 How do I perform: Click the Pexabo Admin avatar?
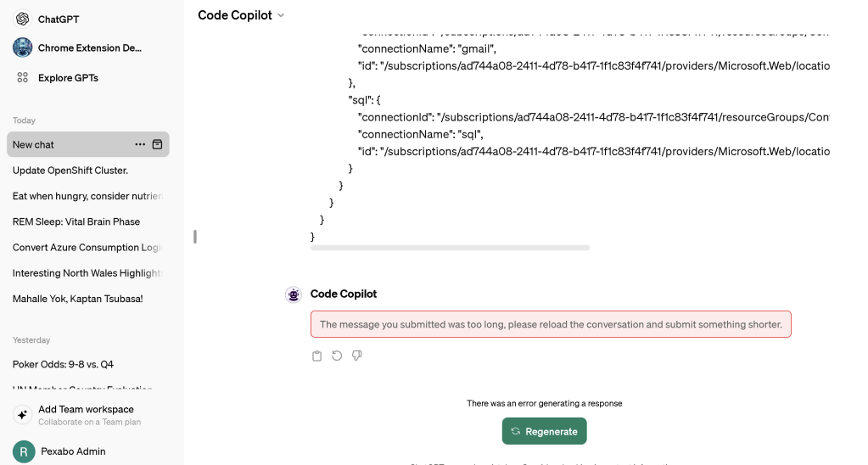24,451
